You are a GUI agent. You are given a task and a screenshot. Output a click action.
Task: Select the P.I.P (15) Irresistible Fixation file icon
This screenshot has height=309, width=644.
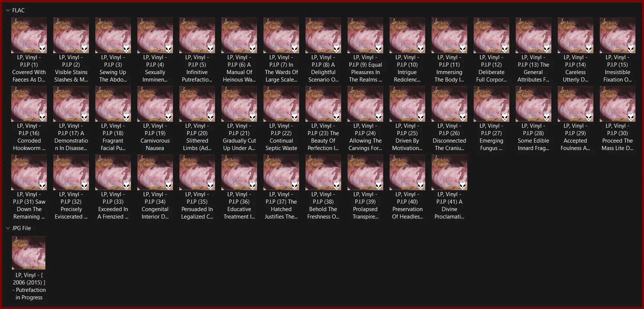tap(618, 35)
